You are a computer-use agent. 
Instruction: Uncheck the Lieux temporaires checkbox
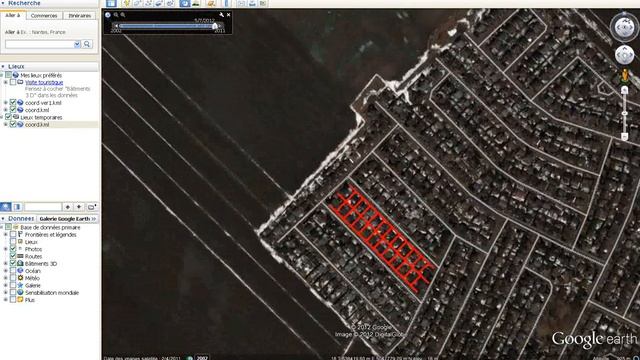coord(8,117)
